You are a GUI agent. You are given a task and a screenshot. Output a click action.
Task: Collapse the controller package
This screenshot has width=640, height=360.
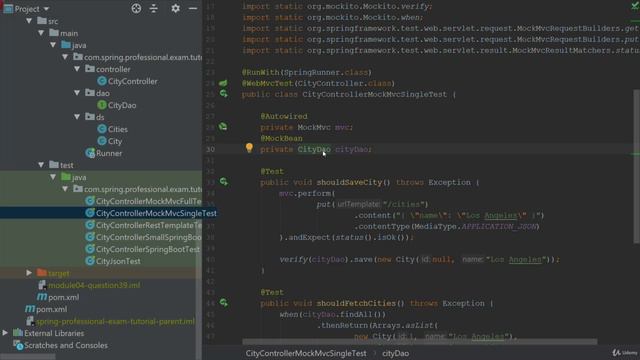(77, 69)
